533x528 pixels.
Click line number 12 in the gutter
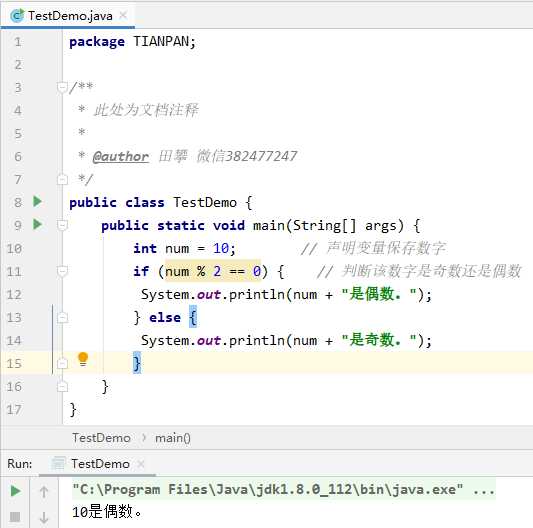(x=14, y=294)
